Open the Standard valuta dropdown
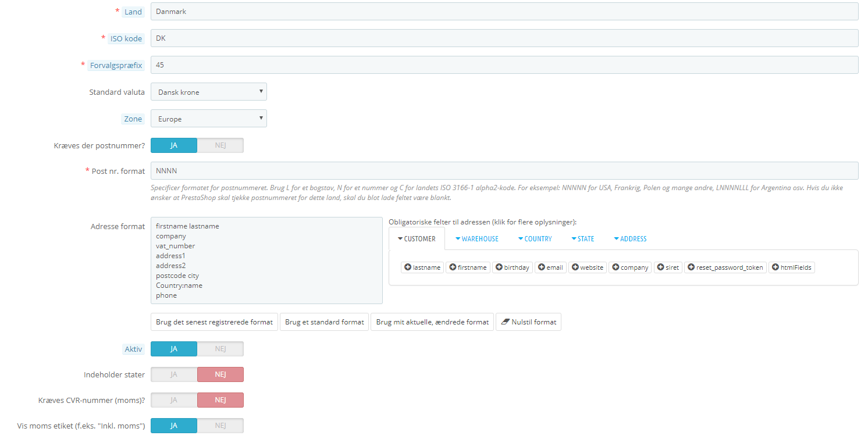The image size is (868, 439). click(209, 92)
